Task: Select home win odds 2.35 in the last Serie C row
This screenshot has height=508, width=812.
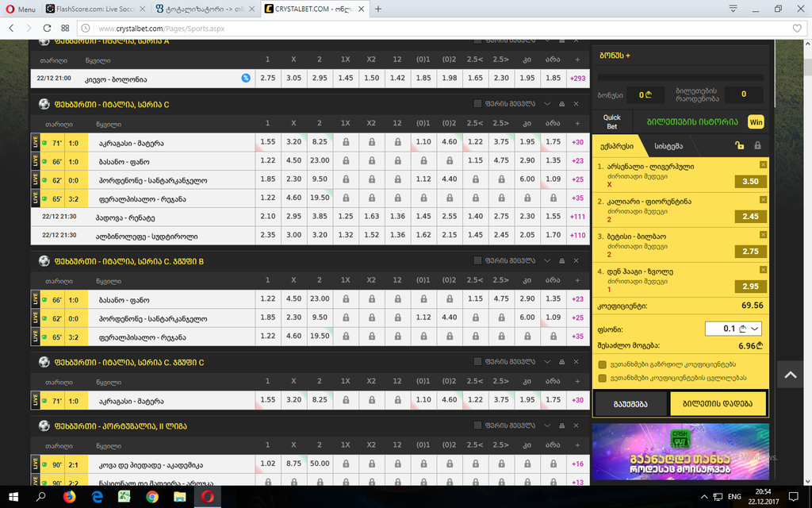Action: pyautogui.click(x=267, y=236)
